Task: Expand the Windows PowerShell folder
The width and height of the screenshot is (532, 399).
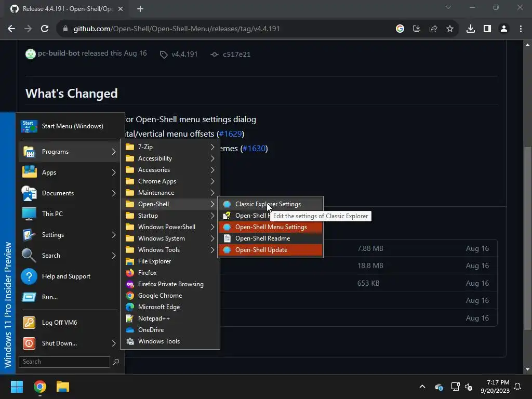Action: pos(170,227)
